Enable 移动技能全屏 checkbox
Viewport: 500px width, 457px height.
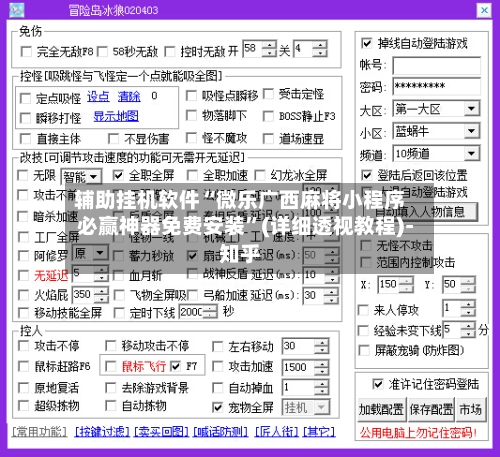(23, 313)
